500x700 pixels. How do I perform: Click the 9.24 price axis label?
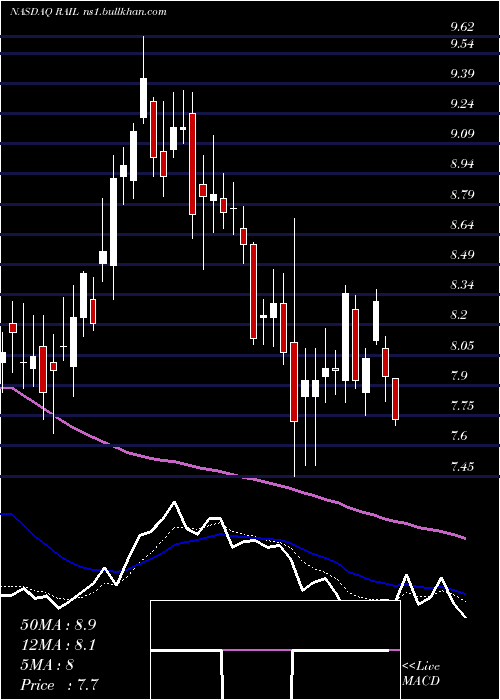pos(462,104)
